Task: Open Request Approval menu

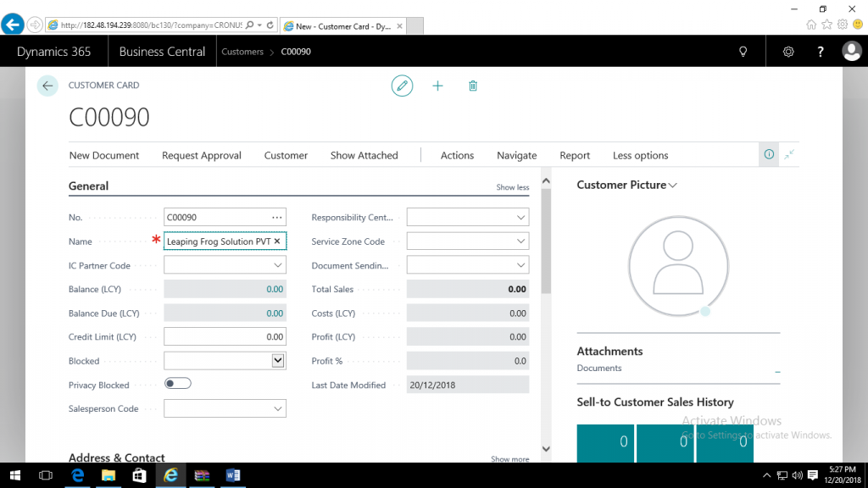Action: [x=202, y=156]
